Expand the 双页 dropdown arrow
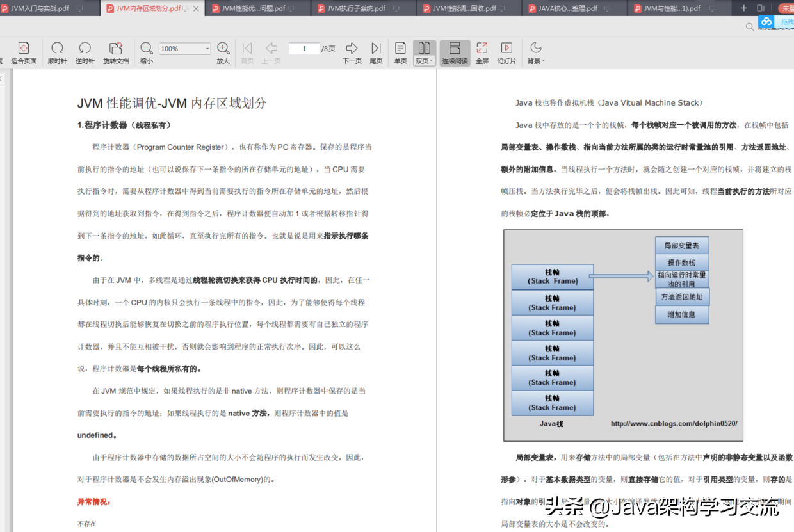The height and width of the screenshot is (532, 794). (x=432, y=61)
